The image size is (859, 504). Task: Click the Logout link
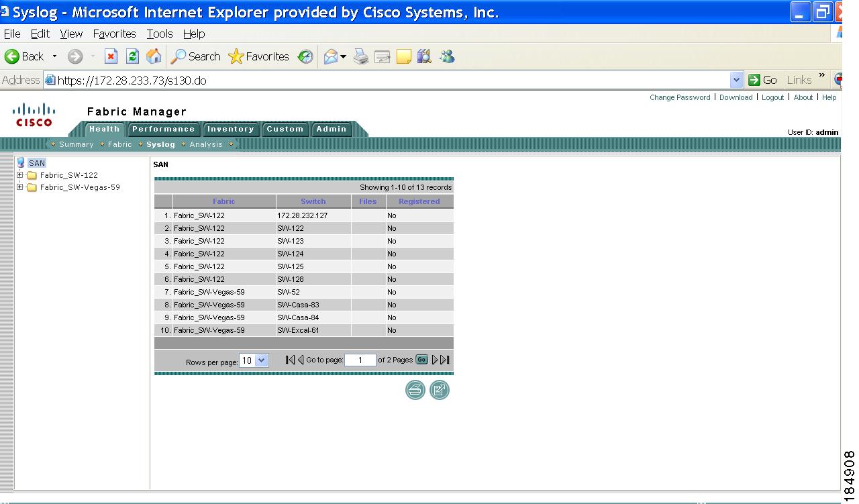(x=773, y=98)
